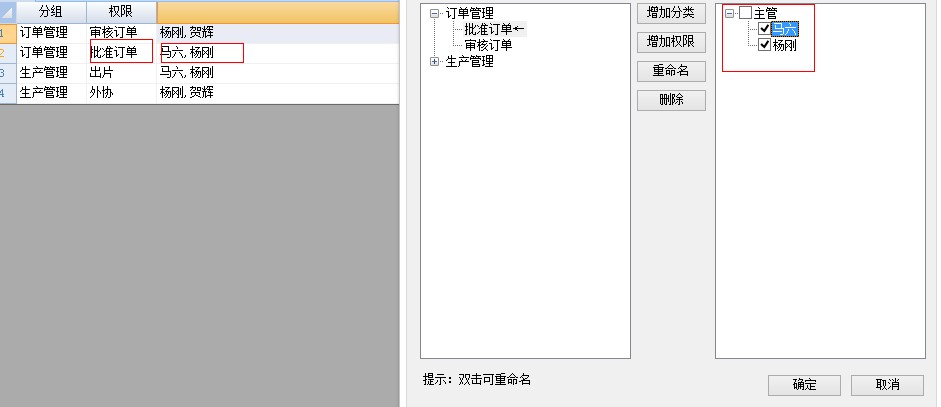Expand the 生产管理 tree node
Viewport: 941px width, 407px height.
435,62
